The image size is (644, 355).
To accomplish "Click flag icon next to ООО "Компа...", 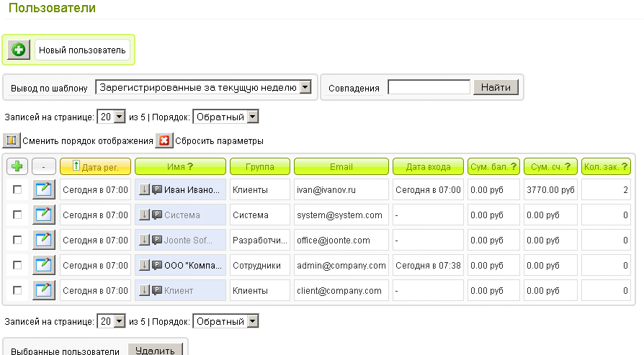I will tap(157, 265).
